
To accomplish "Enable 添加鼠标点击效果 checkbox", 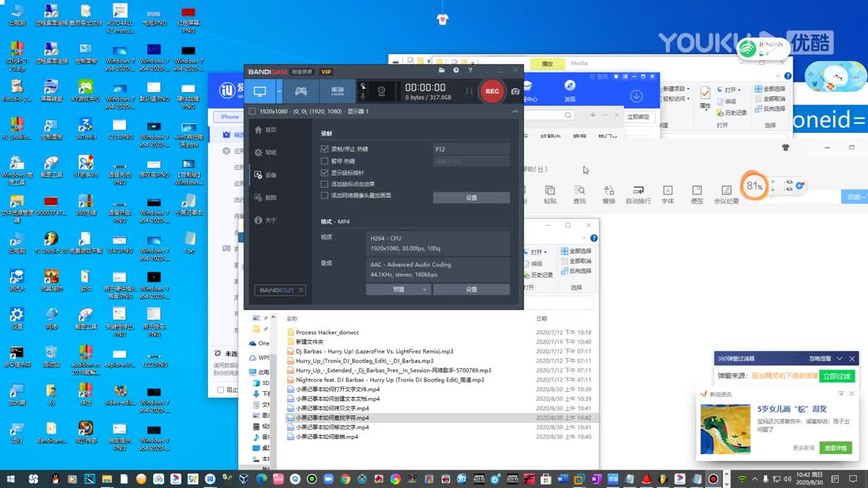I will click(x=325, y=184).
